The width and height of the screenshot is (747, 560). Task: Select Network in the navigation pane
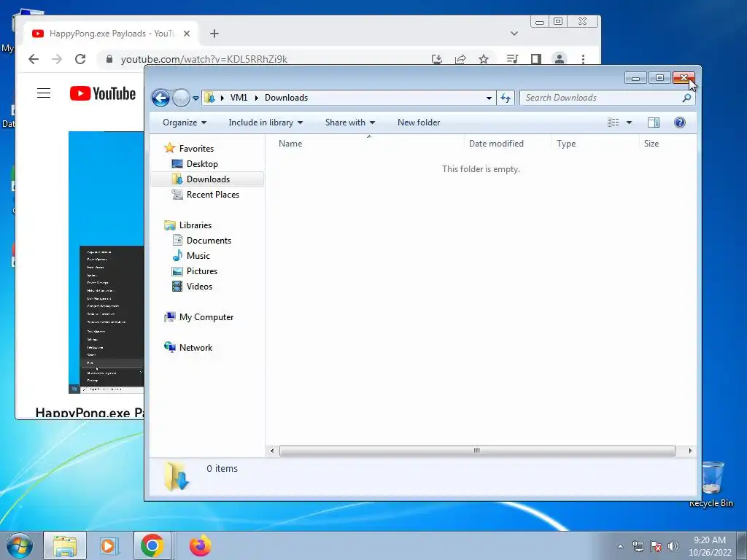(x=189, y=348)
